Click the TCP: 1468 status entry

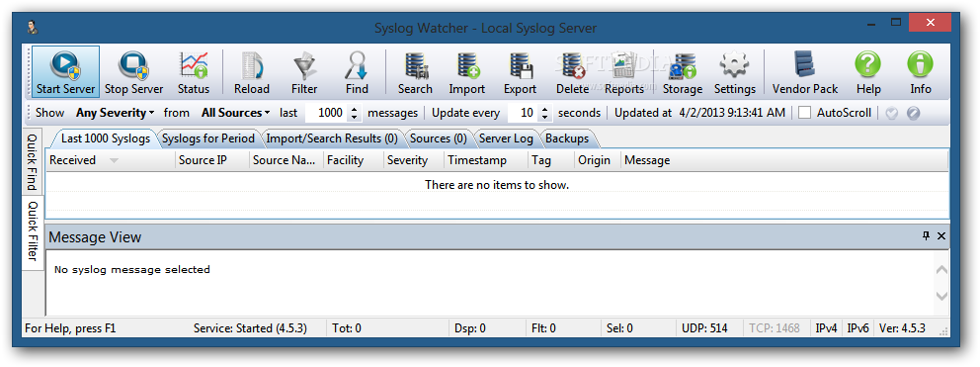(x=775, y=328)
